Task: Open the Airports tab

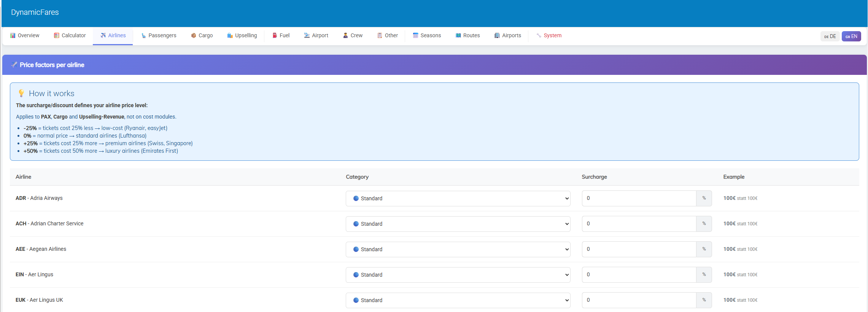Action: (x=507, y=35)
